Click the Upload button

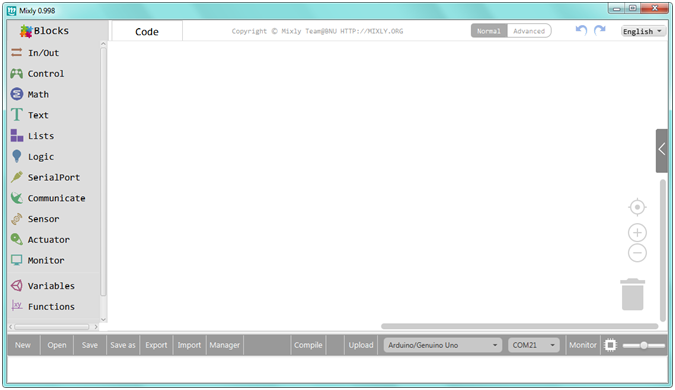361,345
